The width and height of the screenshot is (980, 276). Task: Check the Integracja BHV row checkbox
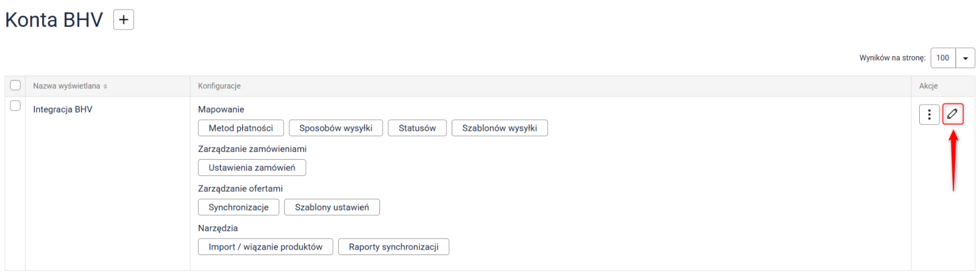tap(16, 106)
